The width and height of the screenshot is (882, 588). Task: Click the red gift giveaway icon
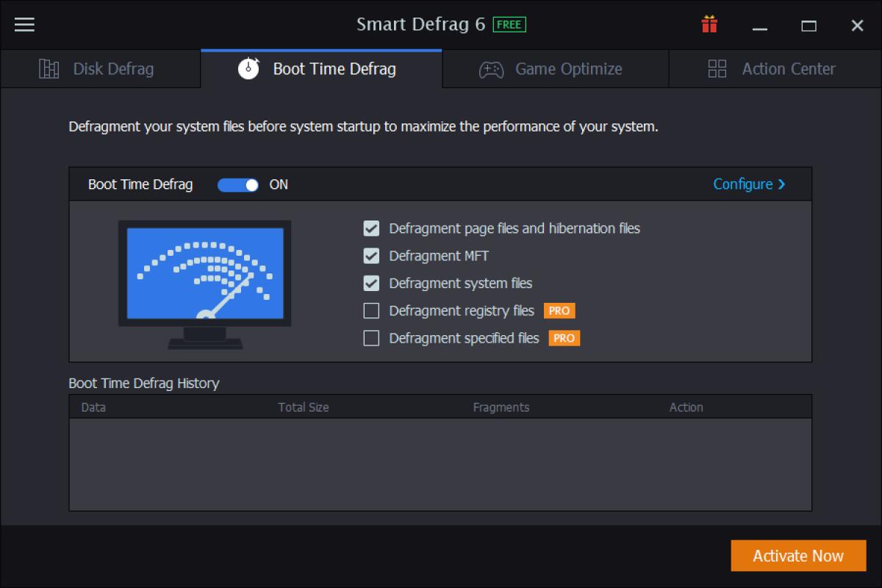click(709, 24)
